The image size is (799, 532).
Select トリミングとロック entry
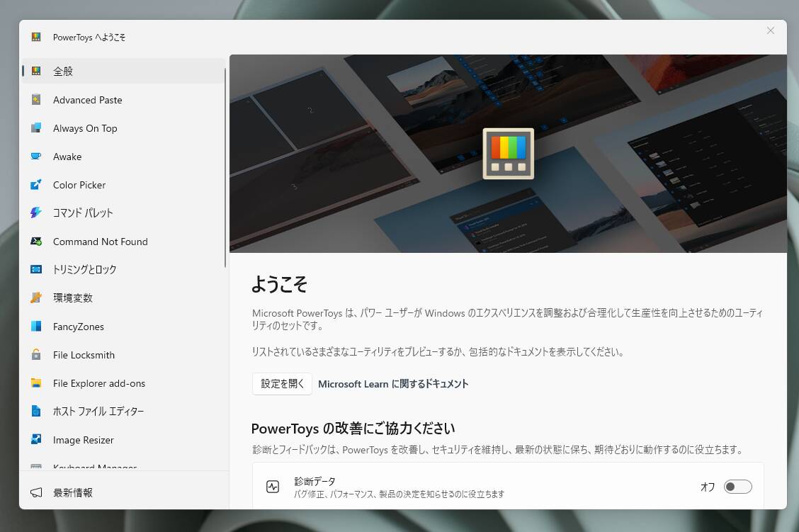tap(123, 269)
